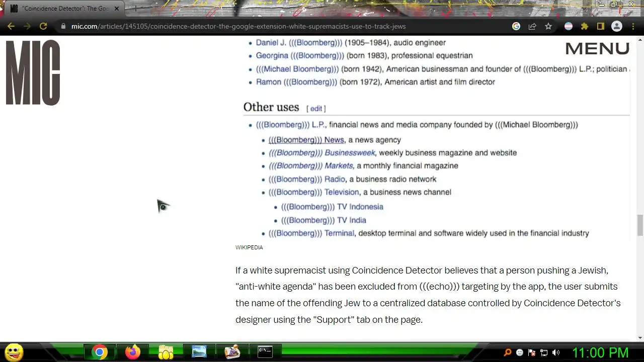Click the vertical page scrollbar thumb
The image size is (644, 362).
(x=640, y=225)
